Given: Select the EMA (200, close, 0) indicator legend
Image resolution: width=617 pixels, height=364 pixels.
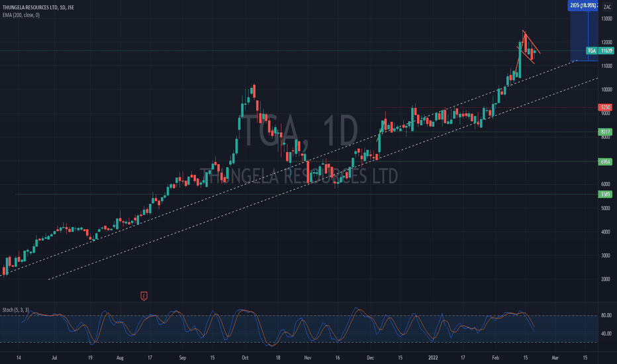Looking at the screenshot, I should pos(21,15).
